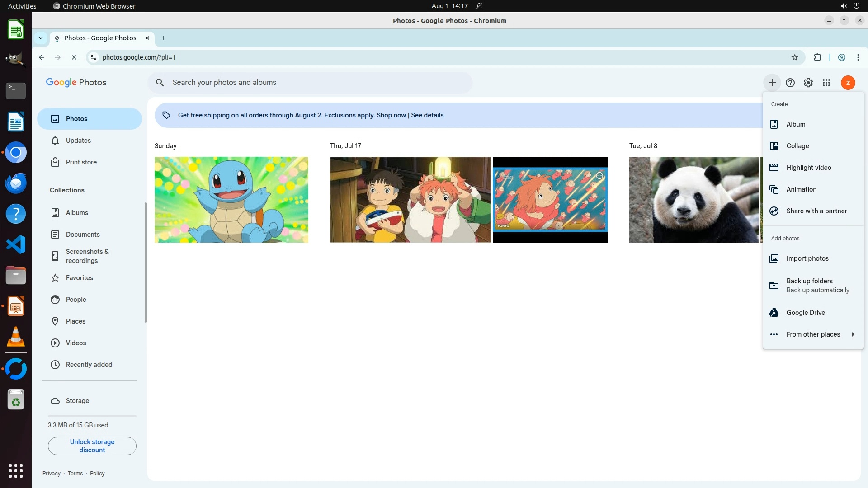This screenshot has height=488, width=868.
Task: Click the Create plus icon
Action: pos(772,83)
